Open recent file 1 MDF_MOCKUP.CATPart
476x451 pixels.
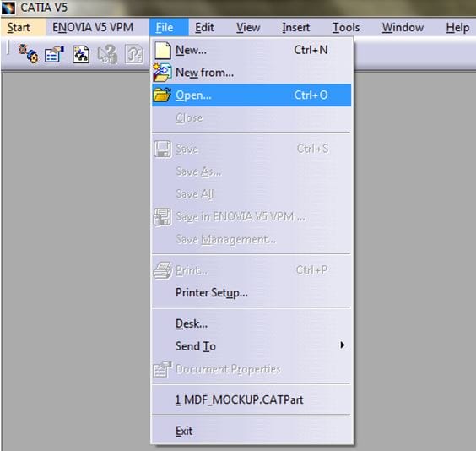252,399
